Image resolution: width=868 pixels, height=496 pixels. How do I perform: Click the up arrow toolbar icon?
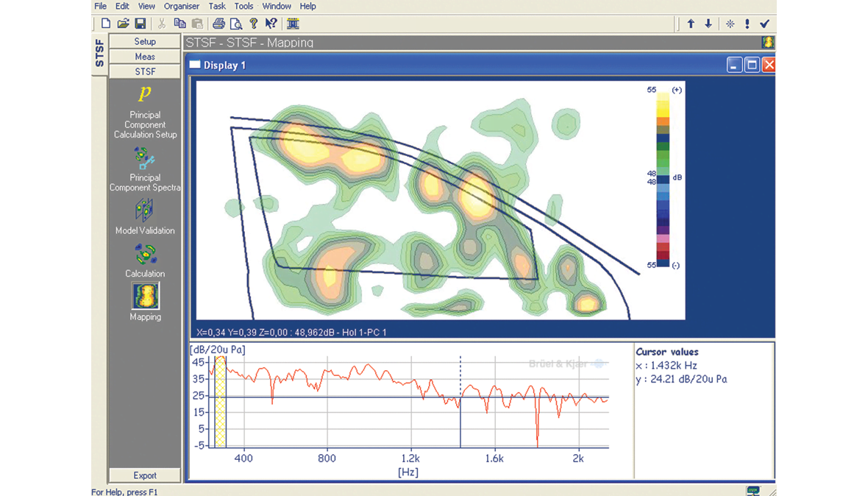[691, 24]
